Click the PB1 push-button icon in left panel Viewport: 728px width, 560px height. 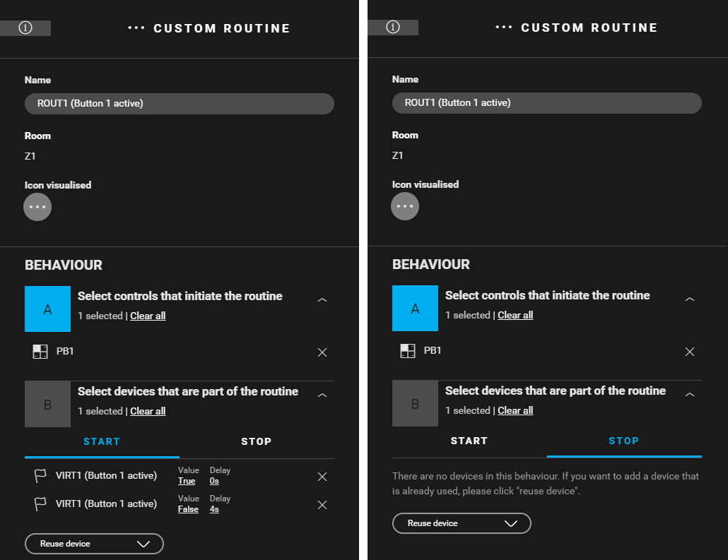[x=40, y=352]
